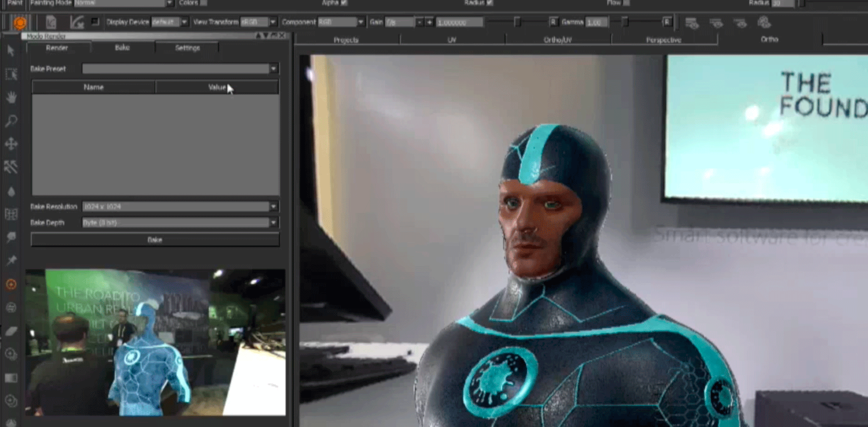Click the Gamma slider handle
868x427 pixels.
pyautogui.click(x=624, y=22)
